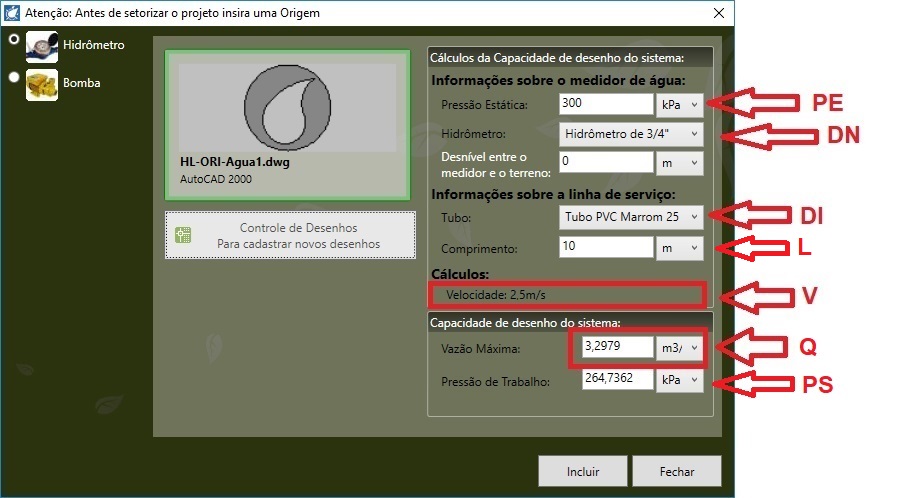Click the Fechar button

[x=677, y=471]
